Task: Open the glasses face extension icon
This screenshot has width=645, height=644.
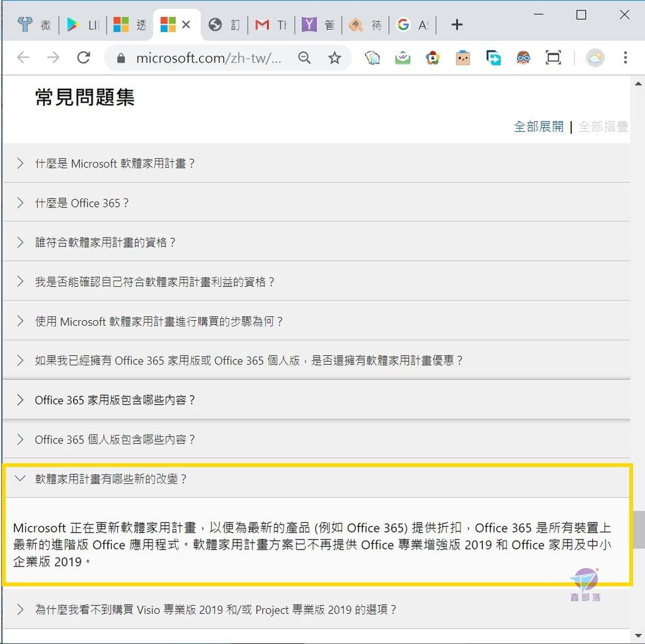Action: (523, 57)
